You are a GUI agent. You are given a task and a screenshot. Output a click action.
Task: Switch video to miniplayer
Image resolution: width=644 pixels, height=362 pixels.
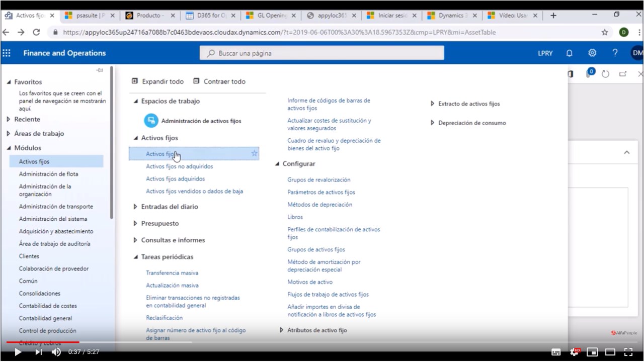tap(592, 352)
